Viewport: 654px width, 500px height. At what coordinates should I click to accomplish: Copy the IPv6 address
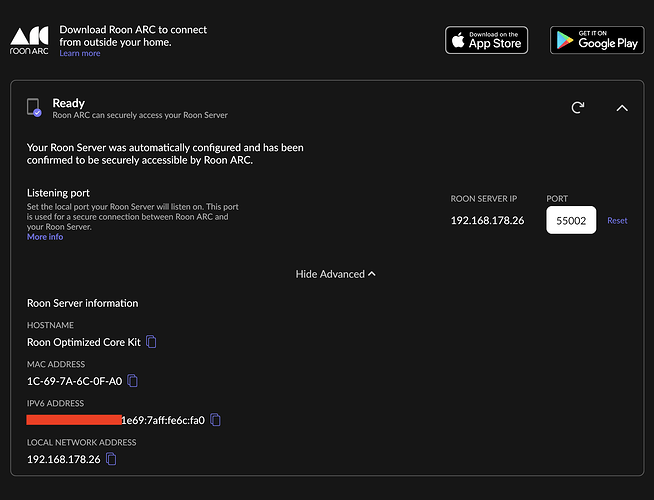(x=215, y=420)
